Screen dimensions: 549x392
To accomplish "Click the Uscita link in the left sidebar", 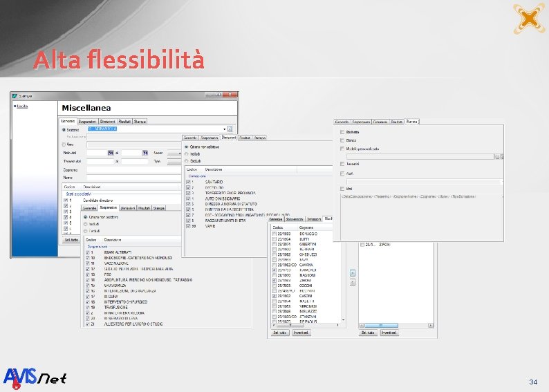I will [22, 106].
